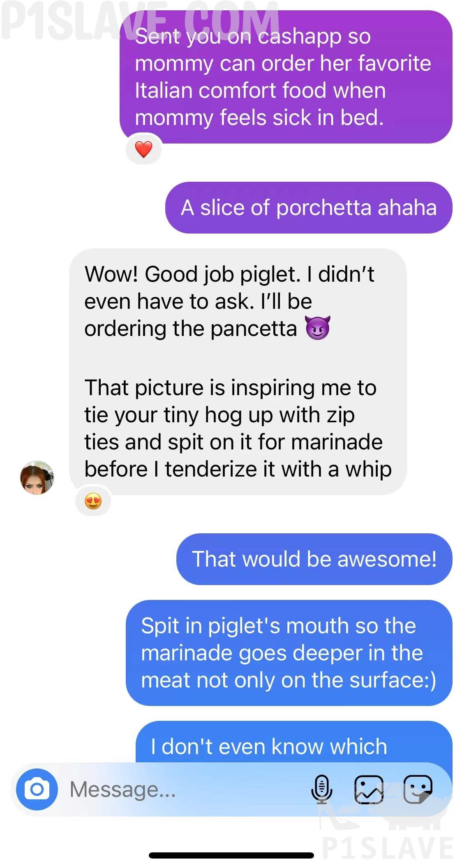Image resolution: width=462 pixels, height=868 pixels.
Task: Open the photo gallery picker icon
Action: tap(369, 789)
